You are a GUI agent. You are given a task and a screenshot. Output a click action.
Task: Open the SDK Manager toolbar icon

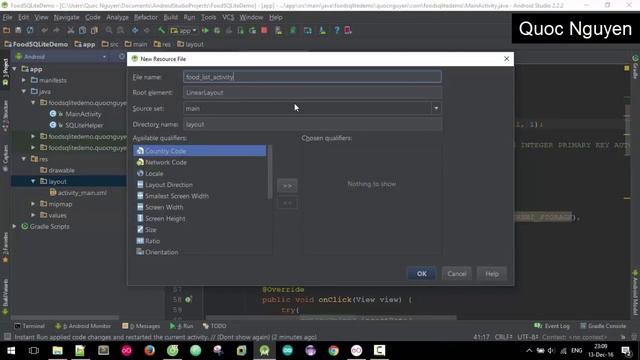[x=322, y=30]
